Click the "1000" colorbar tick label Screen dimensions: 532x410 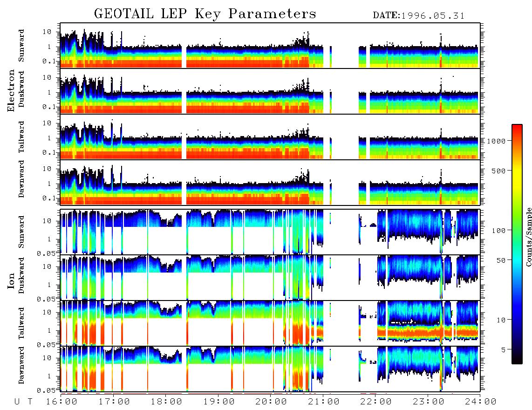496,141
